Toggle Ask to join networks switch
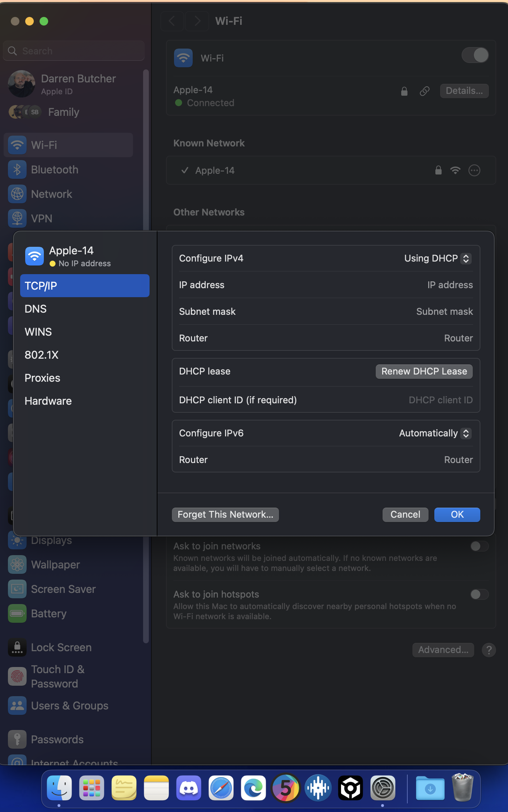The height and width of the screenshot is (812, 508). (x=480, y=546)
